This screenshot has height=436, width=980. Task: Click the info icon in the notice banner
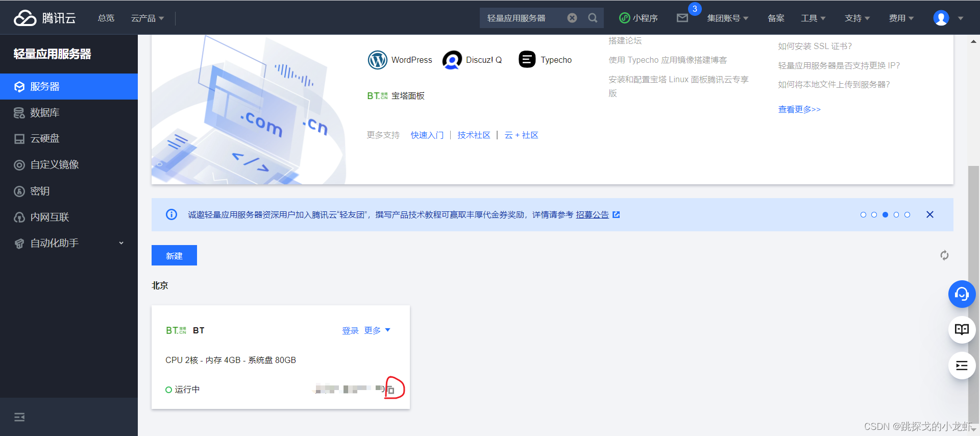pos(171,214)
